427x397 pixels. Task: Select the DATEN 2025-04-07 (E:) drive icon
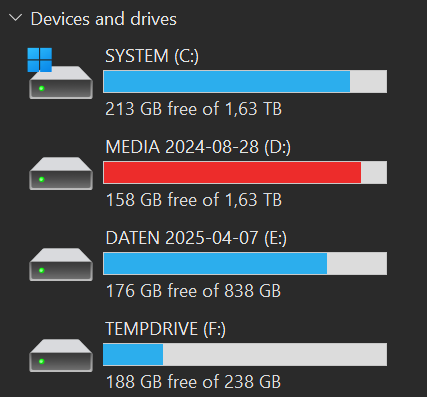coord(61,264)
